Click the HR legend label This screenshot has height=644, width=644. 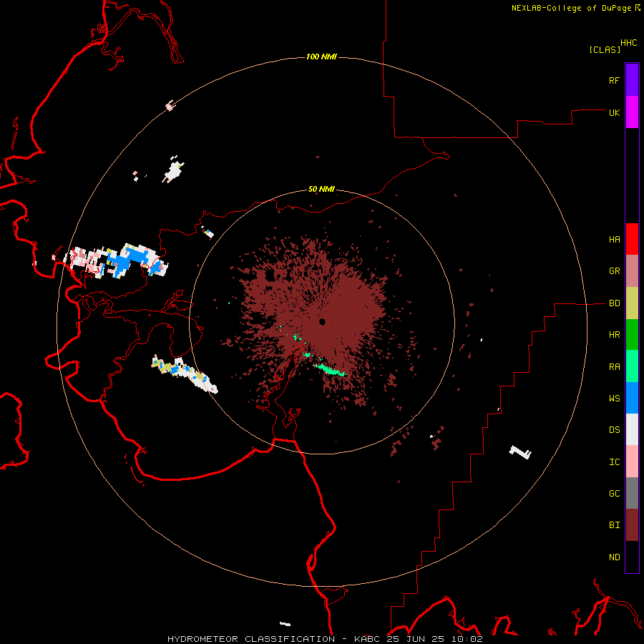point(614,335)
